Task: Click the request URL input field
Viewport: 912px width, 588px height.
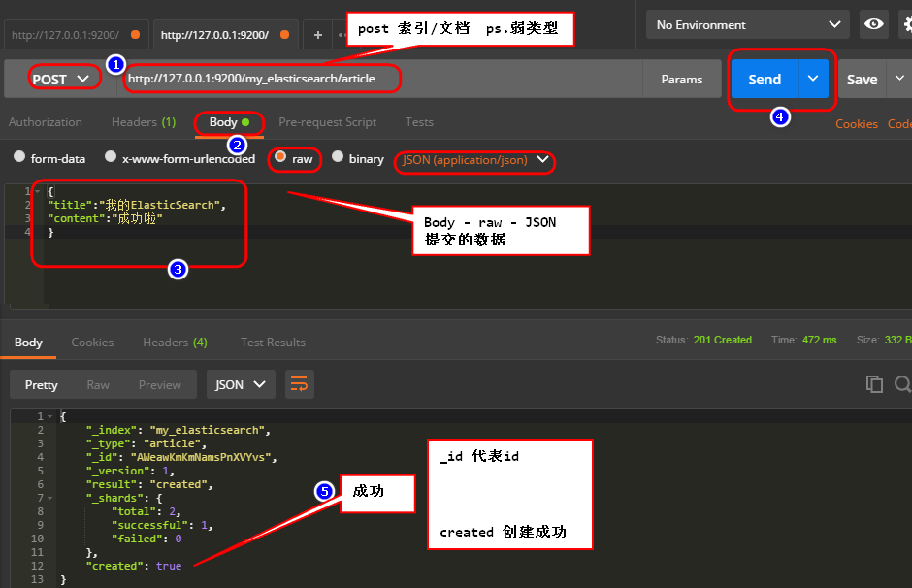Action: (x=381, y=79)
